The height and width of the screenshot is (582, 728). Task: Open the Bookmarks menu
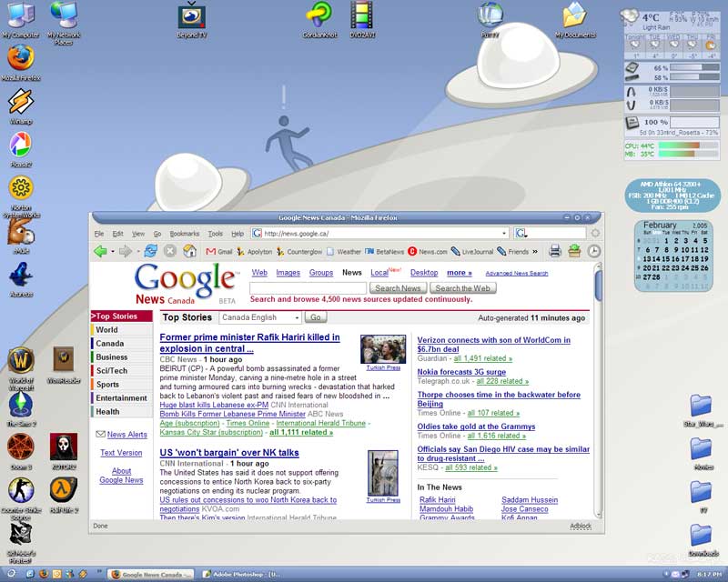pyautogui.click(x=184, y=234)
